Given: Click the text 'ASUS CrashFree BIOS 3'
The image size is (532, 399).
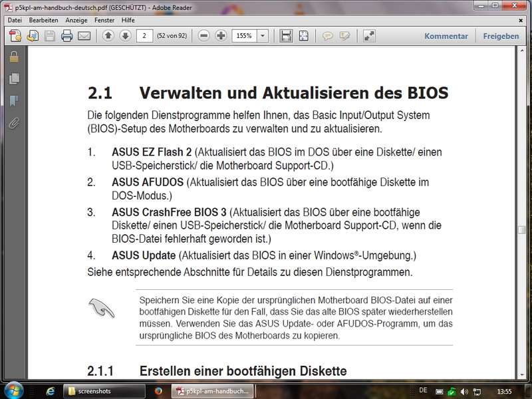Looking at the screenshot, I should coord(169,212).
